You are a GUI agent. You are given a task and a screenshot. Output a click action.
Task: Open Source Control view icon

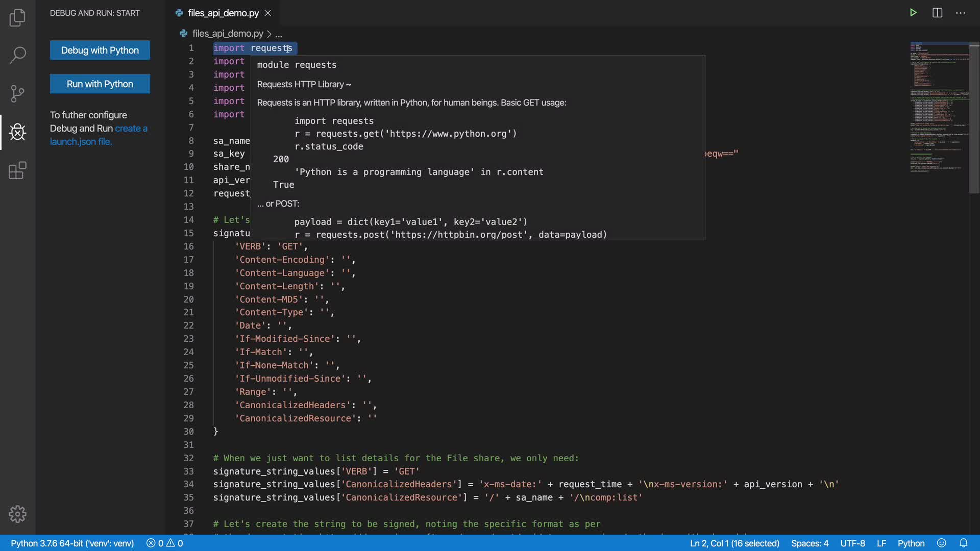coord(17,93)
